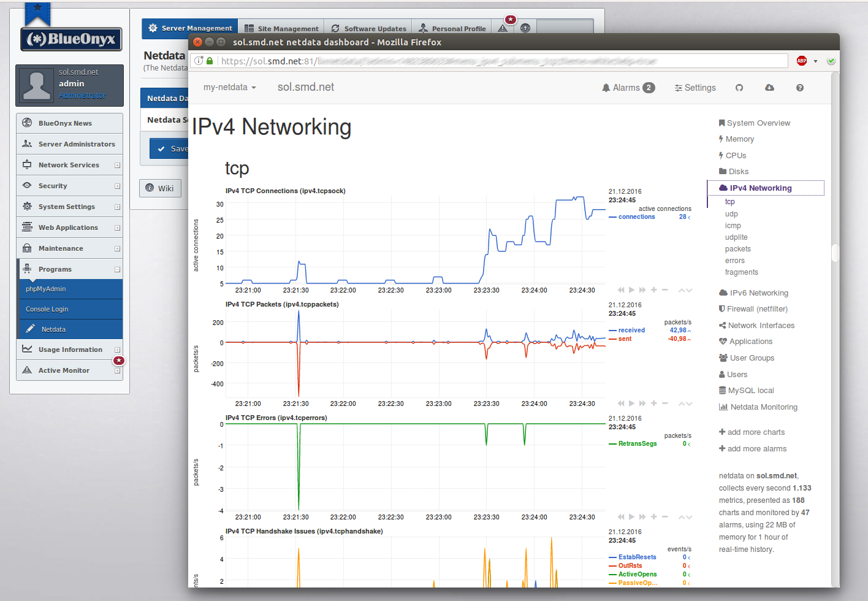Toggle the OutRsts series in legend
868x601 pixels.
(626, 566)
